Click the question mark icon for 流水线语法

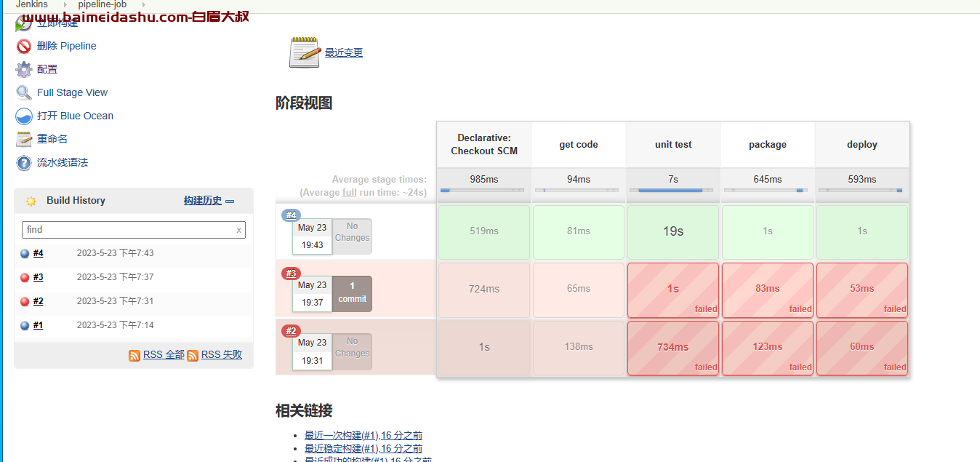[x=24, y=163]
